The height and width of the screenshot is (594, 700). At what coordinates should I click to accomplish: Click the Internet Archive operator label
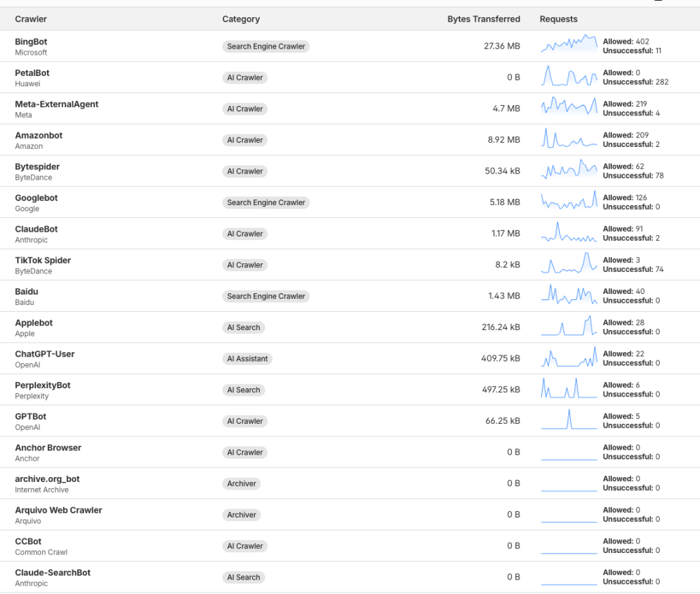pos(42,490)
